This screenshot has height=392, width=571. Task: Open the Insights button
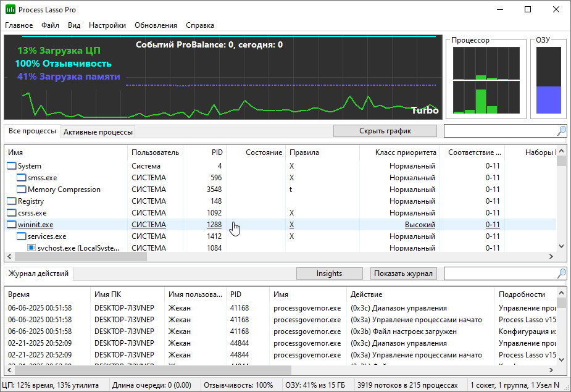click(x=329, y=273)
